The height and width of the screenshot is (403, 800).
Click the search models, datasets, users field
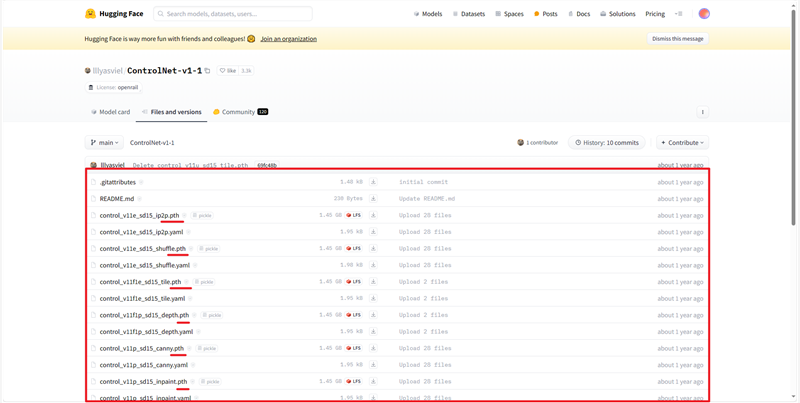pos(233,14)
